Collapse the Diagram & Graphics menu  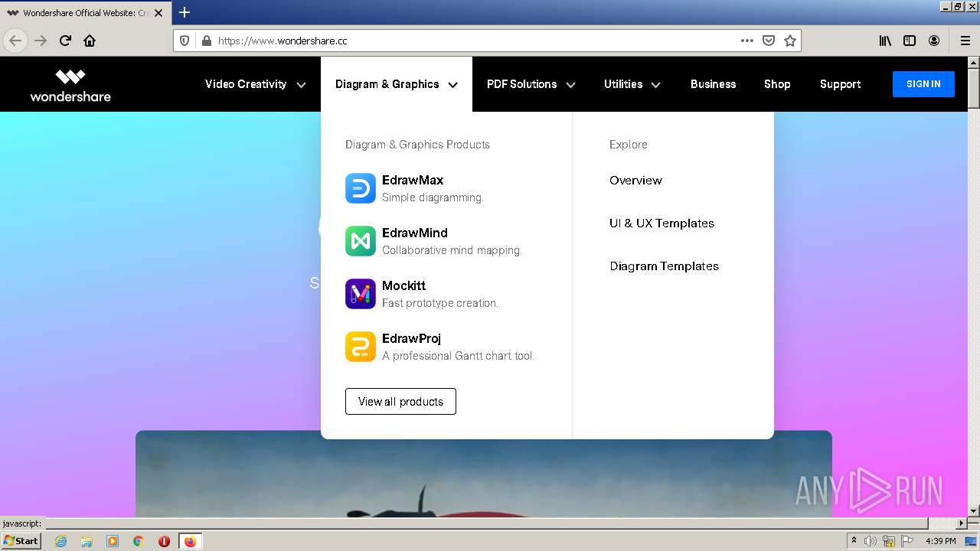(397, 84)
